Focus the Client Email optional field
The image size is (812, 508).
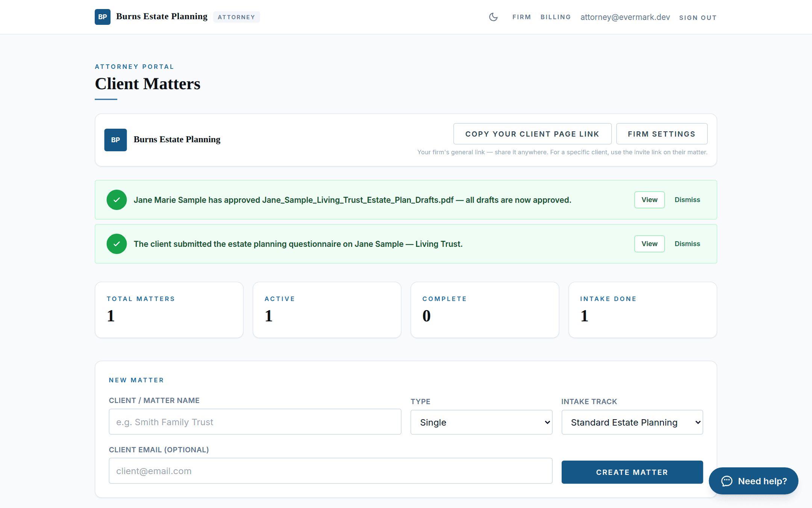(x=330, y=471)
